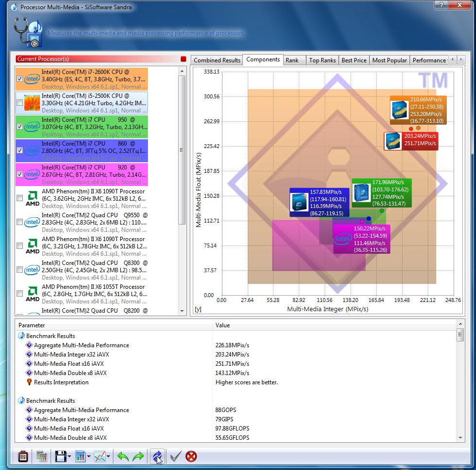Click the CPU box image in orange chart label
The height and width of the screenshot is (470, 476).
[x=399, y=110]
